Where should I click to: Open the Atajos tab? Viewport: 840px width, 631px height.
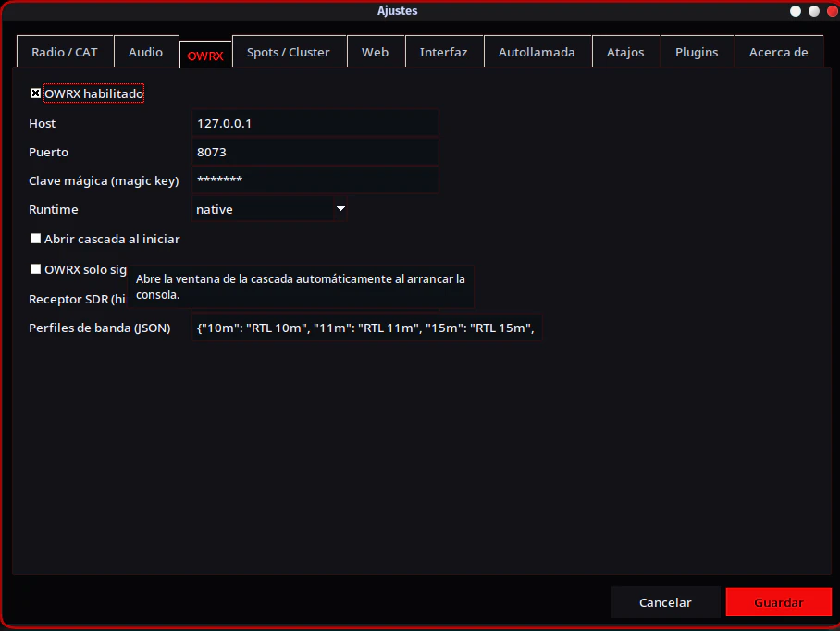coord(625,52)
